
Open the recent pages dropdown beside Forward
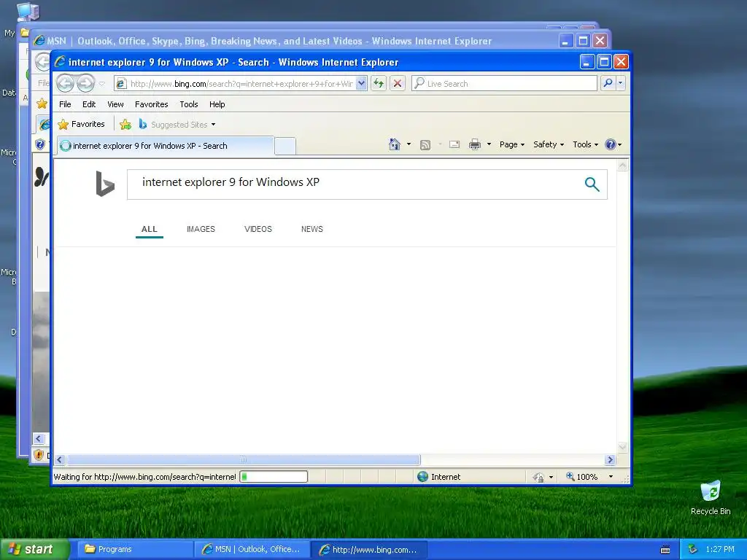coord(102,84)
